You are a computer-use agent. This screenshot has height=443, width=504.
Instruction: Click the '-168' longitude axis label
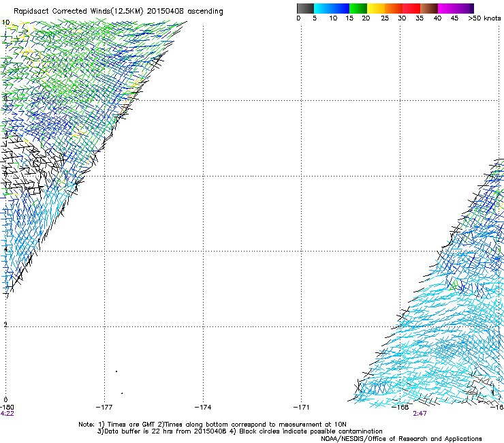click(x=400, y=408)
